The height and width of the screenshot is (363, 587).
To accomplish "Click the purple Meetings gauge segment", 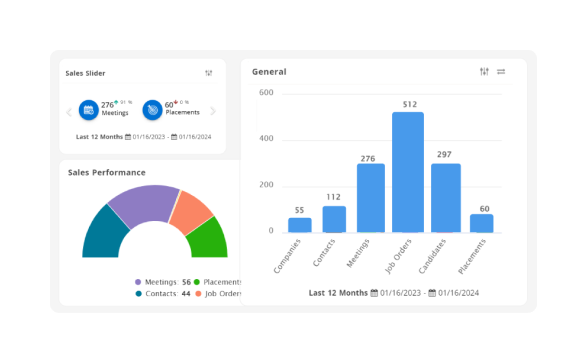I will 146,204.
